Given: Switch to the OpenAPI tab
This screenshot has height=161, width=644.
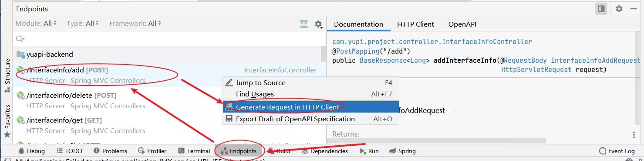Looking at the screenshot, I should coord(462,24).
